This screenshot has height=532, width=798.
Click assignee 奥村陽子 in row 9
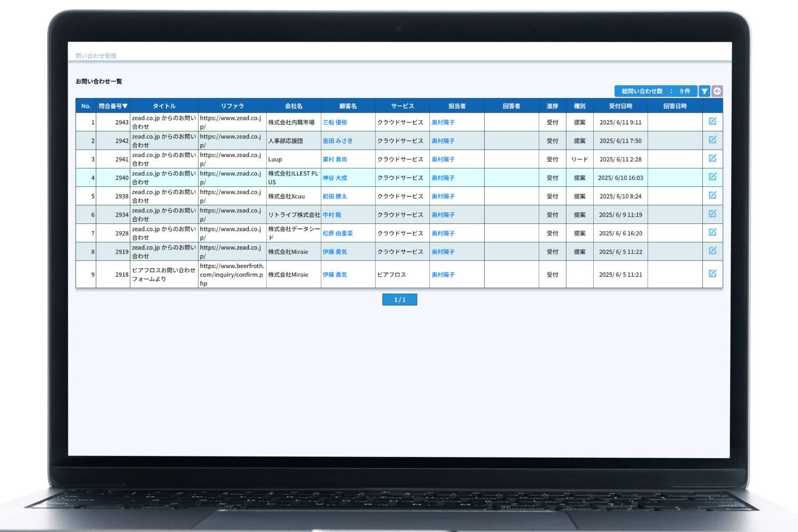443,275
